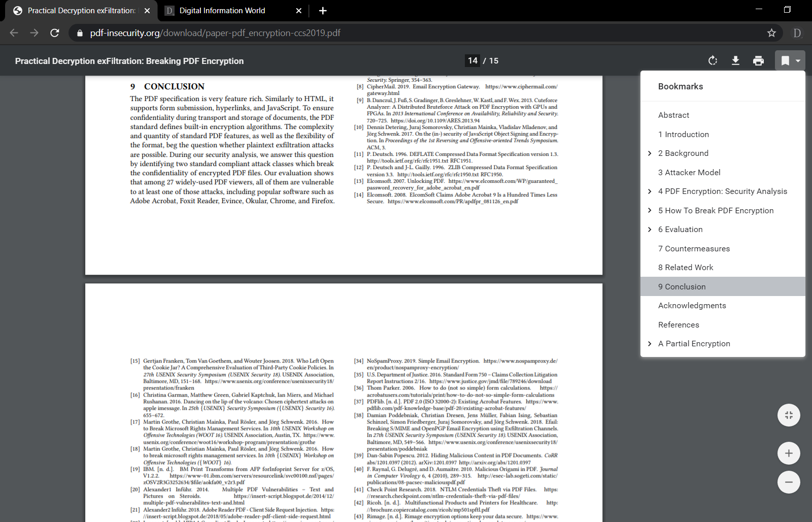Screen dimensions: 812x522
Task: Print the PDF document
Action: click(758, 60)
